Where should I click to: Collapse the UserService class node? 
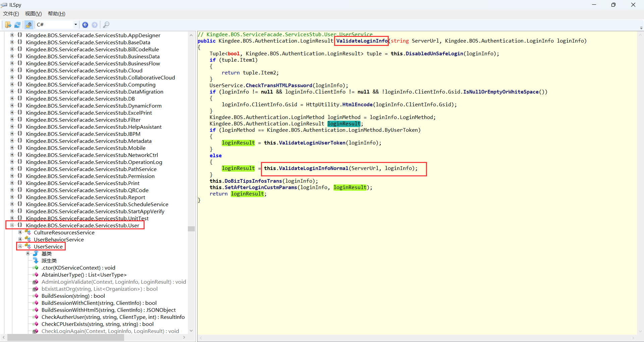point(20,246)
